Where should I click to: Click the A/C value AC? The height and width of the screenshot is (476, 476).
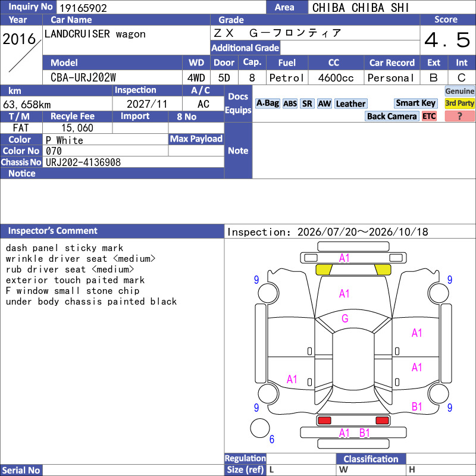click(203, 104)
